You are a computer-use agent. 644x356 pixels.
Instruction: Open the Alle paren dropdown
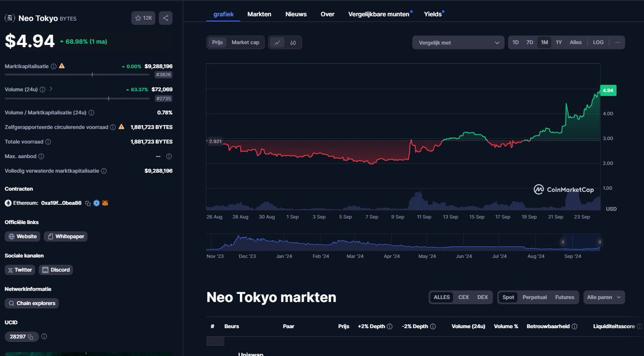click(604, 297)
